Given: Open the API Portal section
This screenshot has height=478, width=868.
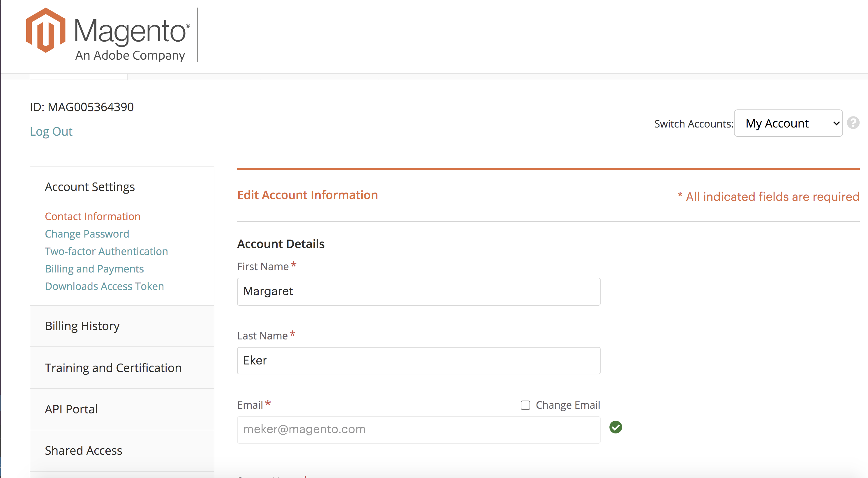Looking at the screenshot, I should click(71, 409).
